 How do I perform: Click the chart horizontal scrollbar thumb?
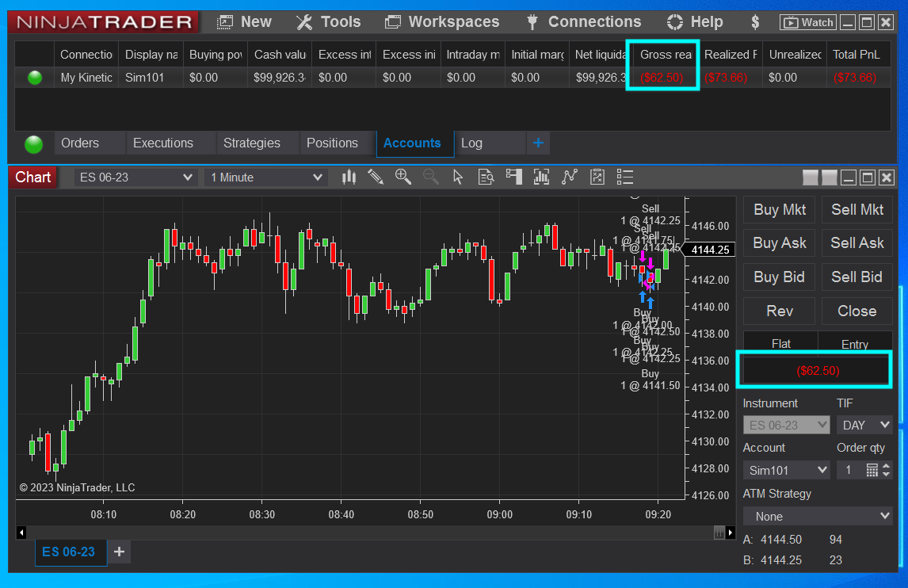(719, 533)
